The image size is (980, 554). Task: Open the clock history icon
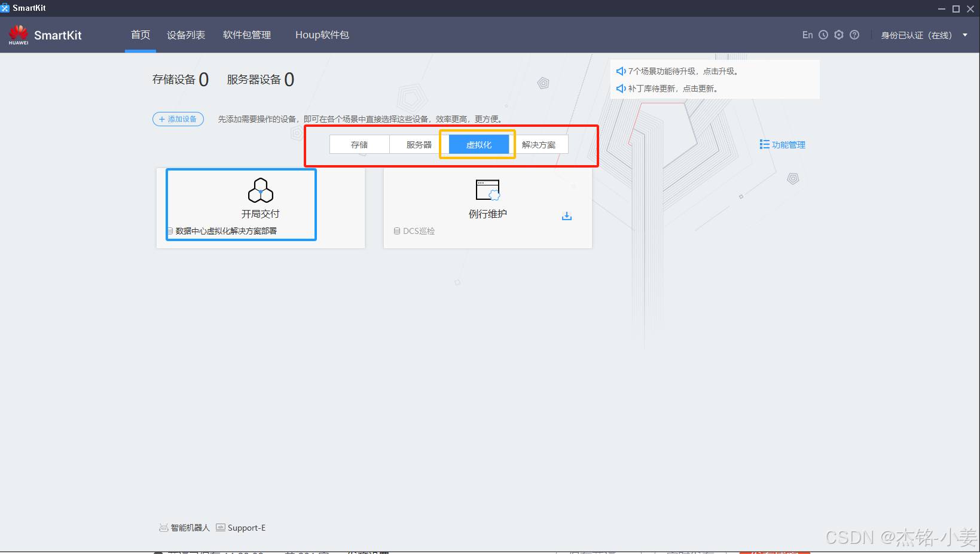pos(823,35)
